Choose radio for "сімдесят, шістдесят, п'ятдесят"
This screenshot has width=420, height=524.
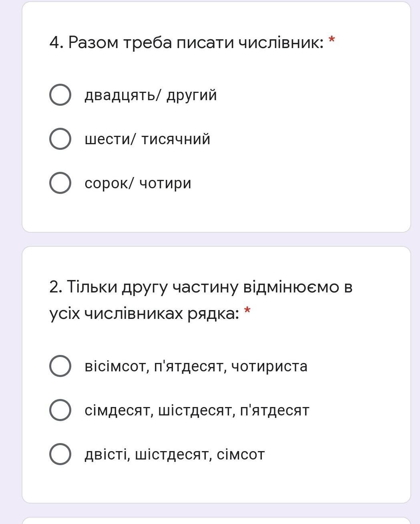click(x=60, y=410)
